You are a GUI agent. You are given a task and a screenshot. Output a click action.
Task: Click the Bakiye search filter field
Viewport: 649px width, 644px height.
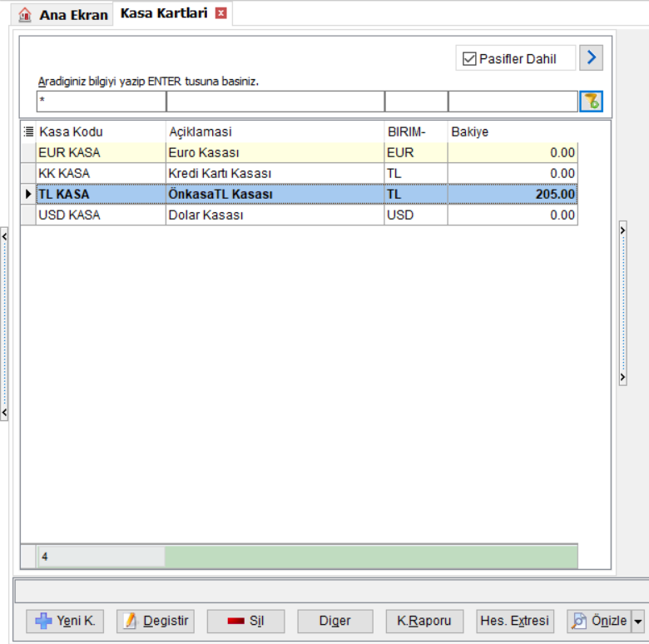coord(513,102)
